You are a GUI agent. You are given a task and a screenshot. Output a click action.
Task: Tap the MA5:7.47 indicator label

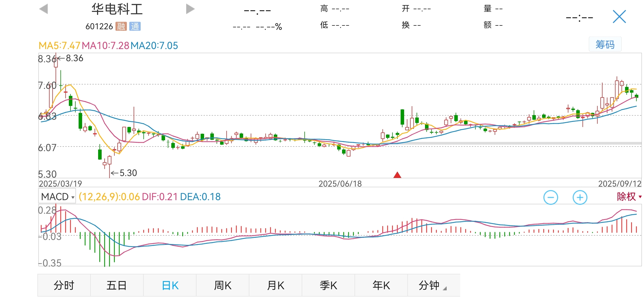[x=59, y=45]
